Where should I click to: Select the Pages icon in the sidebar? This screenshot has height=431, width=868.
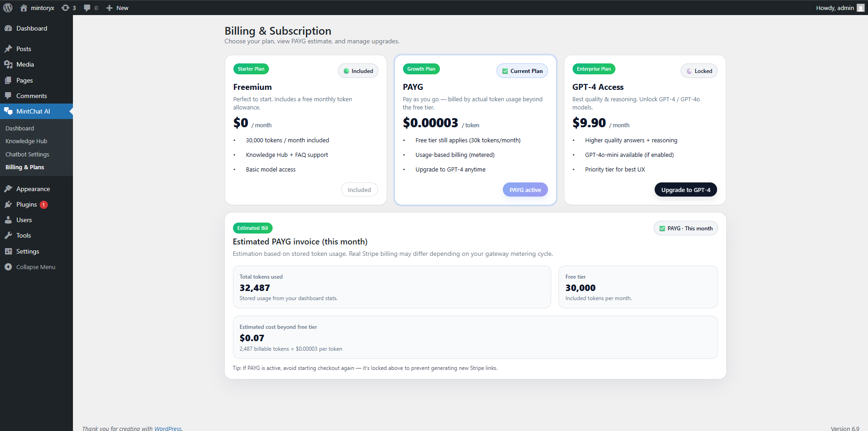pyautogui.click(x=9, y=80)
